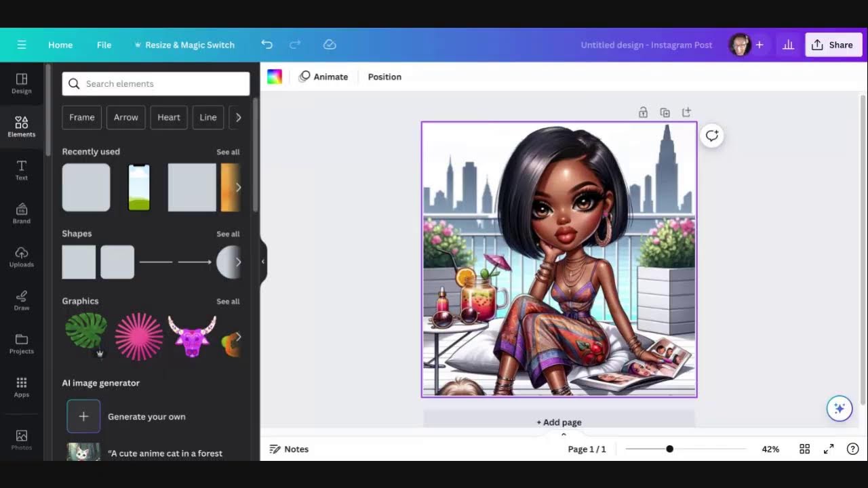Click the user profile avatar
Viewport: 868px width, 488px height.
click(739, 45)
